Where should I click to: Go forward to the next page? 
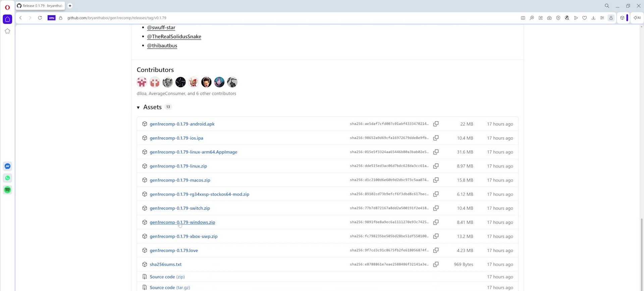tap(30, 18)
